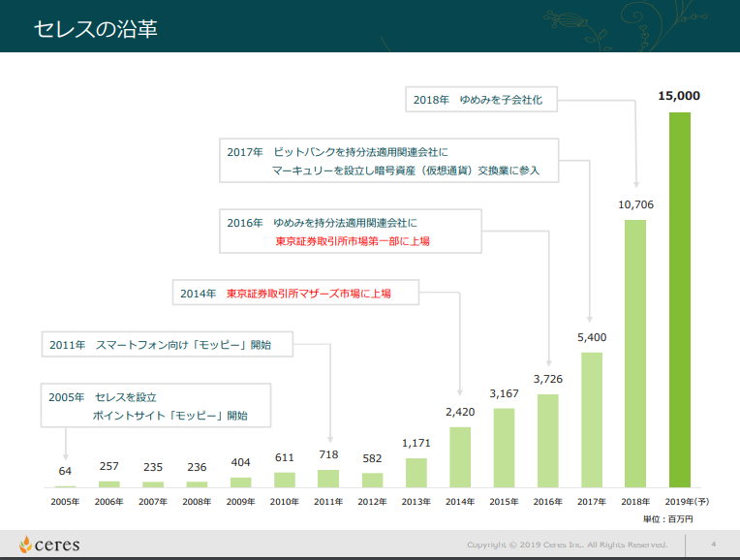Click the 単位：百万円 unit note
740x560 pixels.
coord(667,519)
